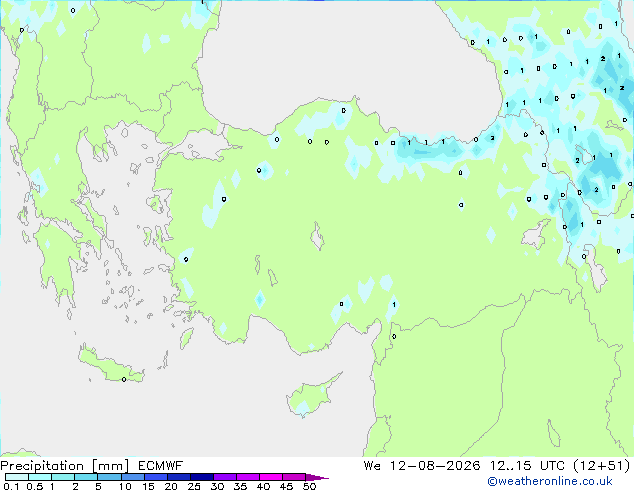Pick the magenta 40–45 mm legend swatch
634x490 pixels.
271,477
